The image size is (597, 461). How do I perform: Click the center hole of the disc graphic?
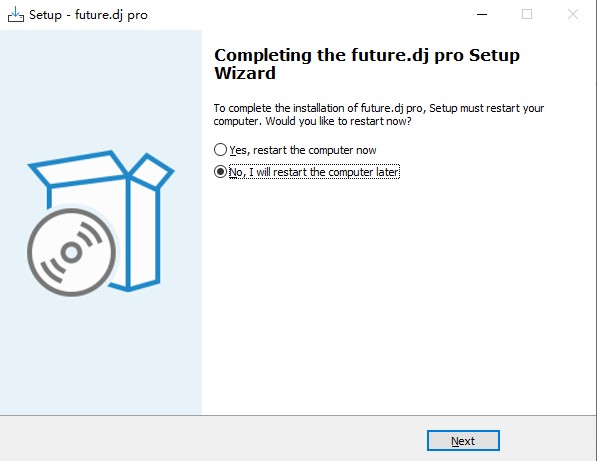pos(72,252)
